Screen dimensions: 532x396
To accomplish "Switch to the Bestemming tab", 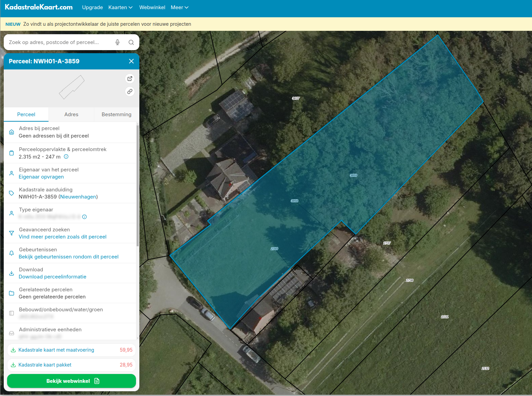I will click(x=116, y=114).
